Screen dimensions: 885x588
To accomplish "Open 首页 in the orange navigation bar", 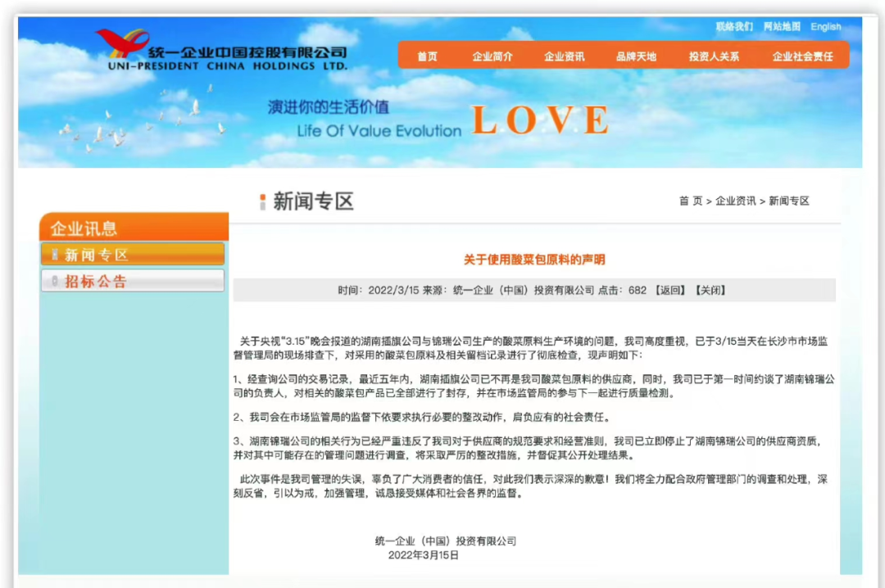I will coord(427,57).
